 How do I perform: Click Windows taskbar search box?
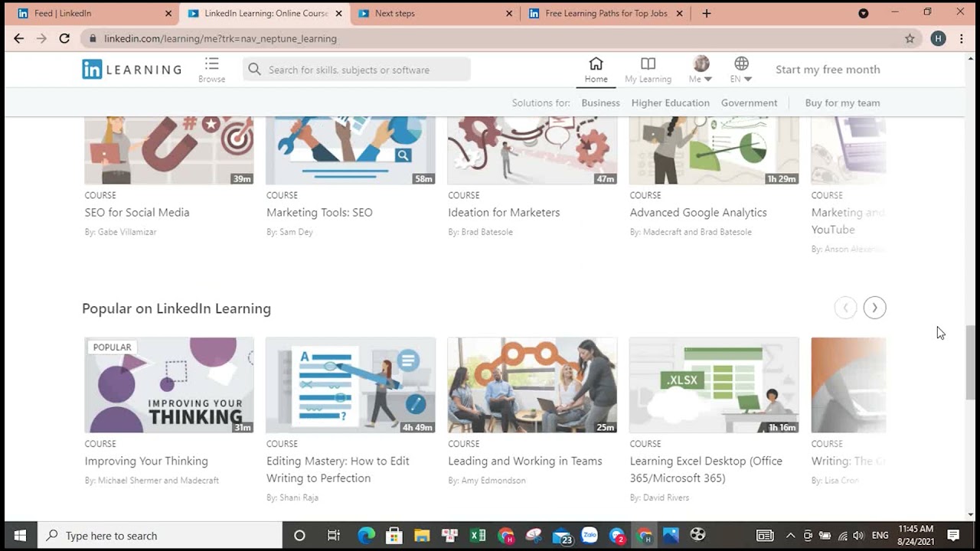pos(160,536)
